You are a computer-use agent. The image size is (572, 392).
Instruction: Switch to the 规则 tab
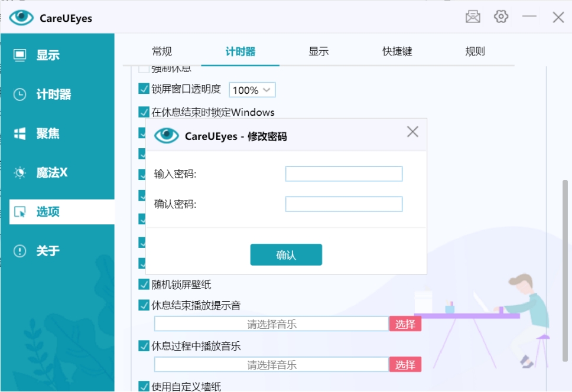click(x=475, y=51)
